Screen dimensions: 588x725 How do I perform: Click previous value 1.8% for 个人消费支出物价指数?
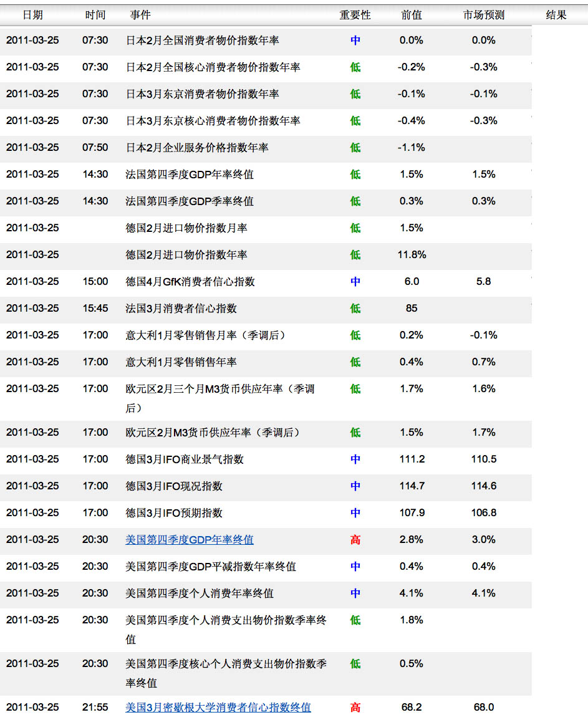point(412,620)
